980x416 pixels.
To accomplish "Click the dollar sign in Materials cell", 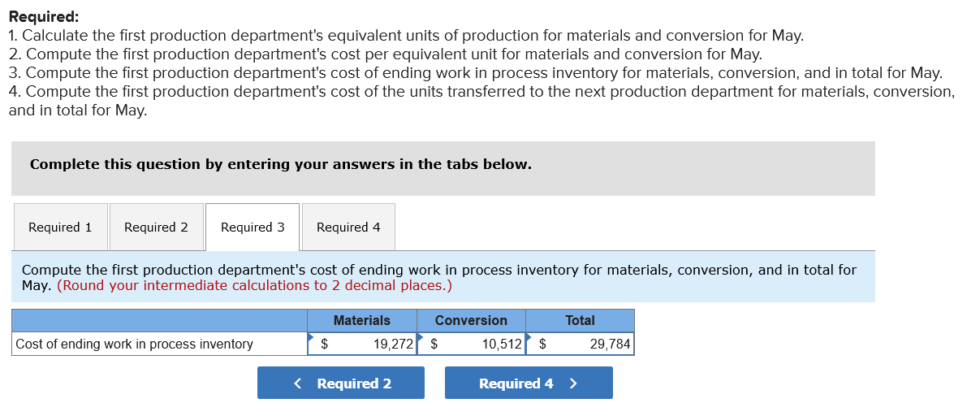I will point(325,344).
